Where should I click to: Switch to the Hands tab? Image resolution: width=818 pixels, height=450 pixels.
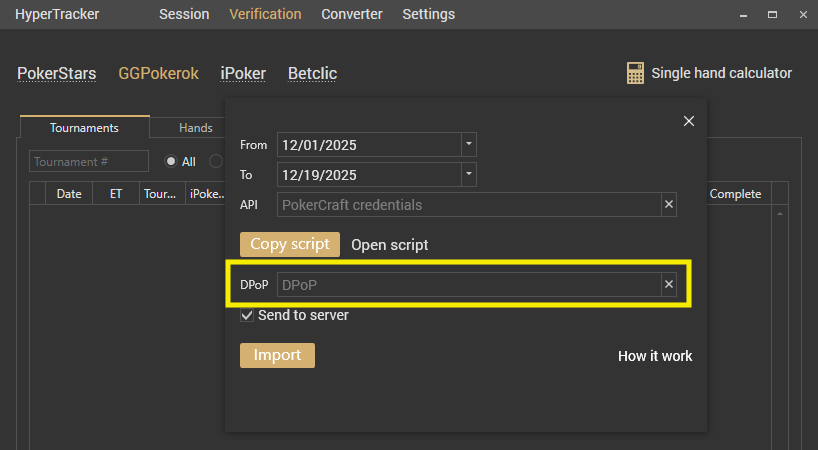(x=195, y=128)
